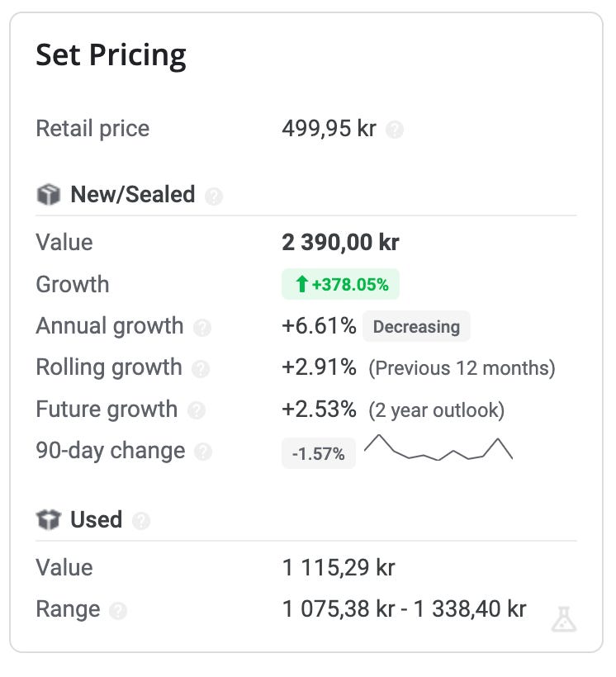The image size is (616, 677).
Task: Click the flask icon in bottom corner
Action: click(x=564, y=618)
